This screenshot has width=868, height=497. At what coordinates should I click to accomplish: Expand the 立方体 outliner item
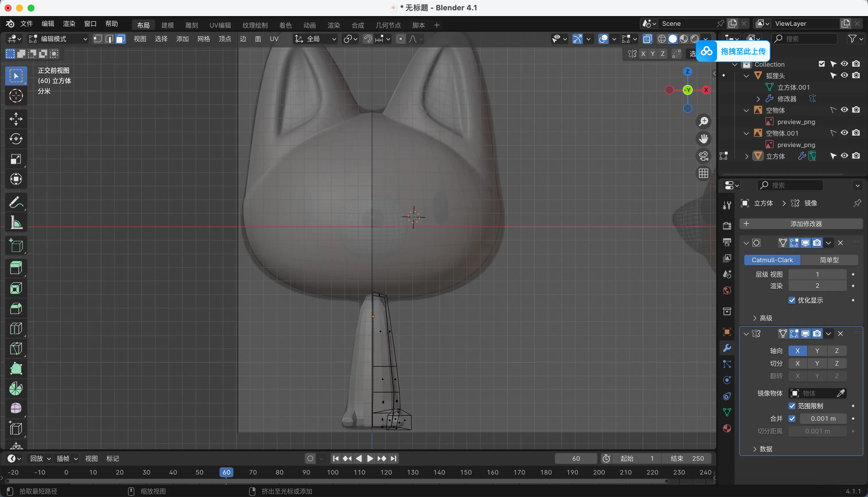click(x=747, y=156)
